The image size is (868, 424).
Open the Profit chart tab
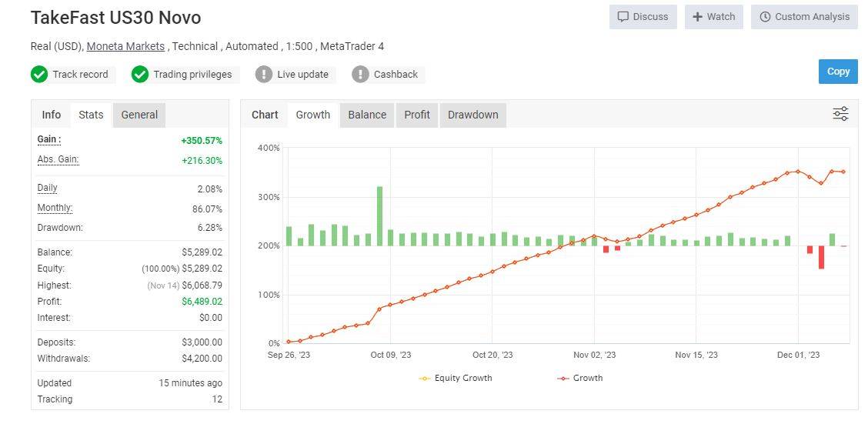[x=417, y=115]
